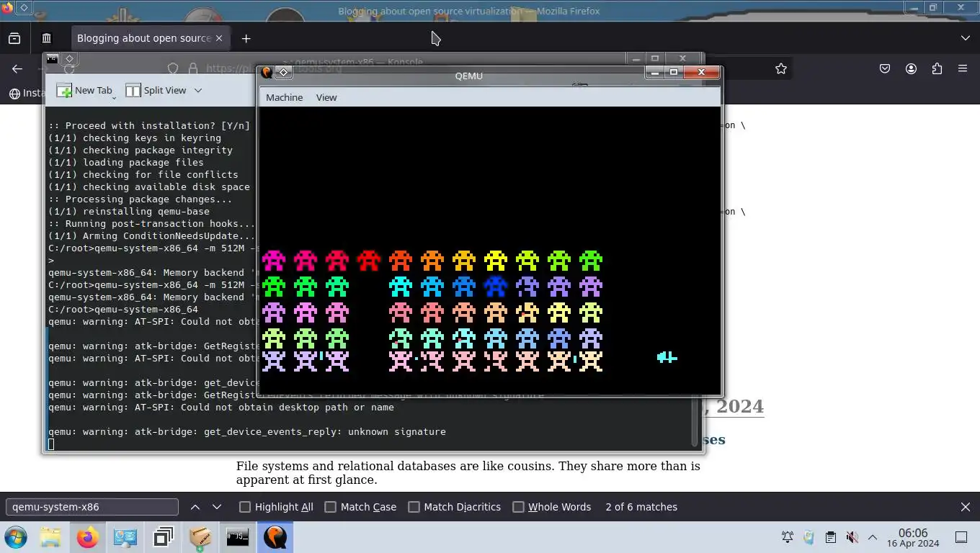
Task: Click the 2 of 6 matches text
Action: coord(641,507)
